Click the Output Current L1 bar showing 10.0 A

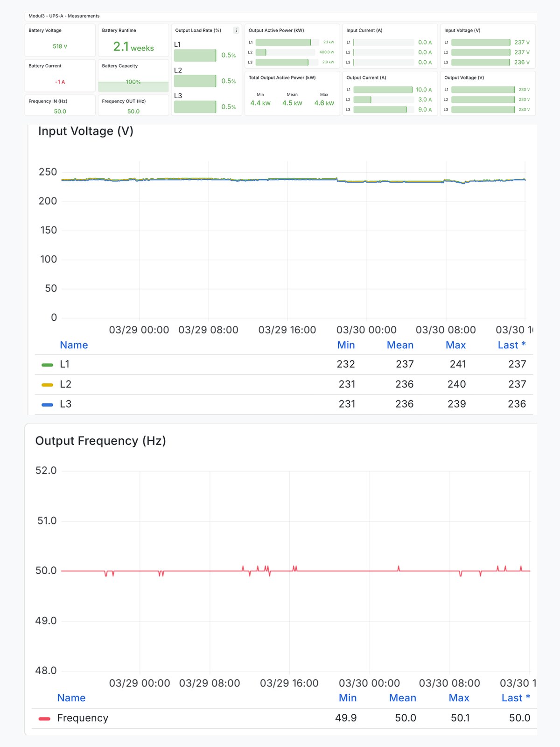click(x=383, y=90)
